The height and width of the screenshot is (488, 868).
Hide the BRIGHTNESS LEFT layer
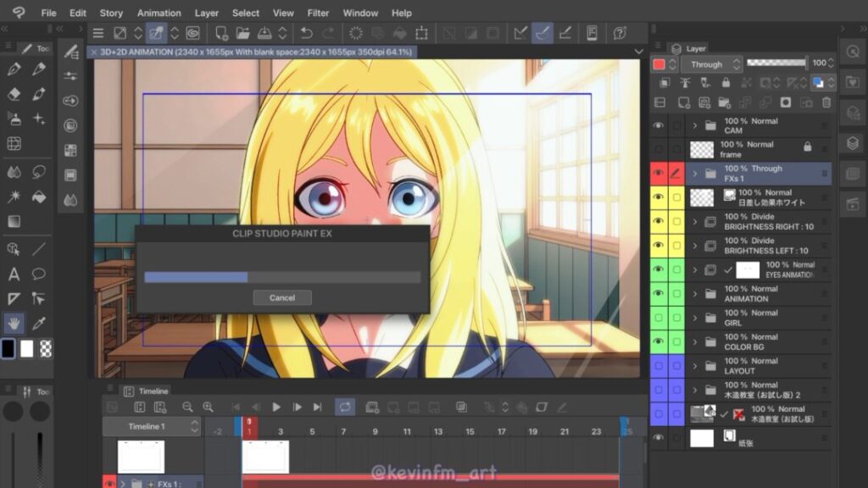pyautogui.click(x=658, y=245)
